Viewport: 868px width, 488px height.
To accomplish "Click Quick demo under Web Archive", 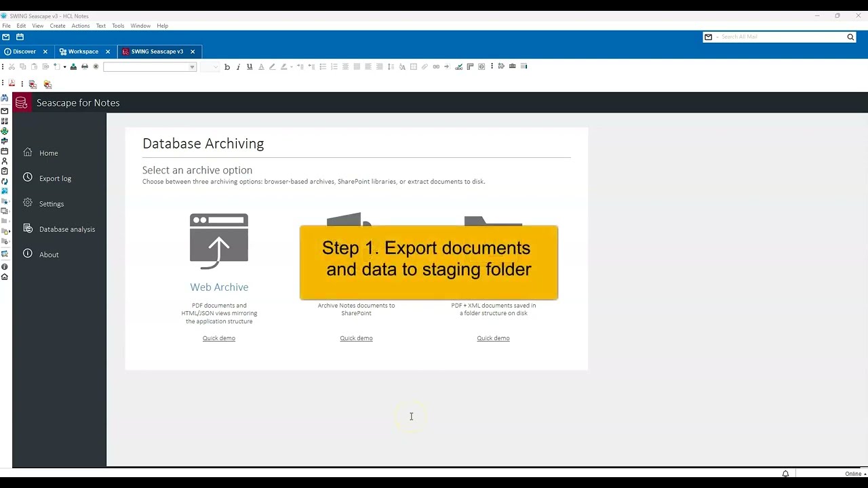I will 219,338.
